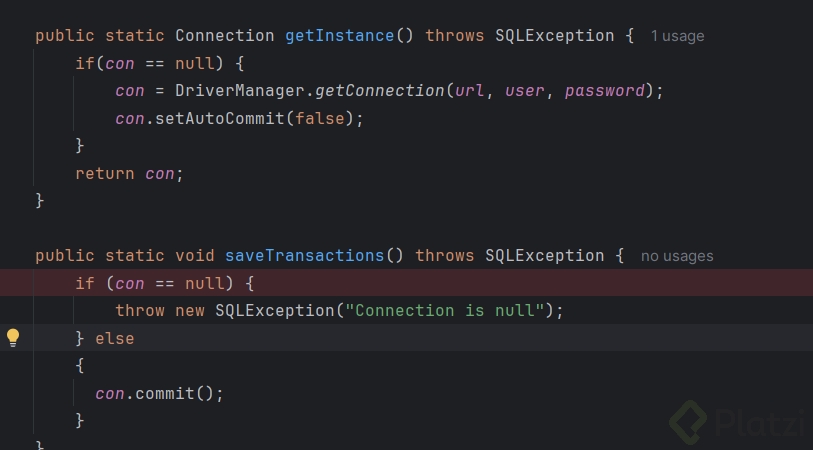This screenshot has width=813, height=450.
Task: Click the getInstance method name
Action: [x=339, y=36]
